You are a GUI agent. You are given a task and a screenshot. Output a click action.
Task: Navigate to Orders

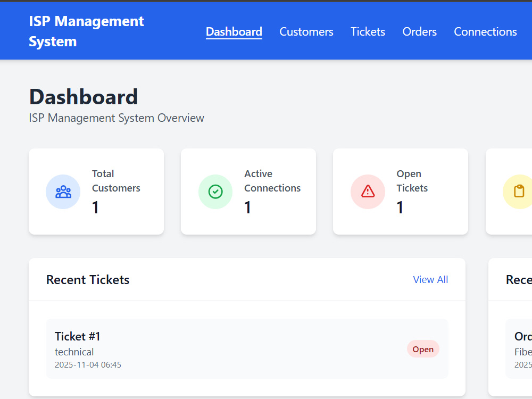tap(419, 31)
